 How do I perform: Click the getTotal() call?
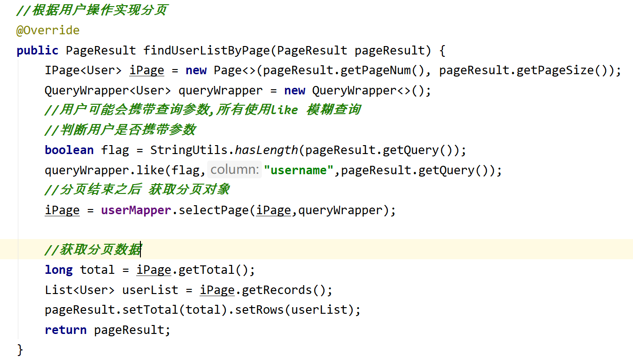213,270
